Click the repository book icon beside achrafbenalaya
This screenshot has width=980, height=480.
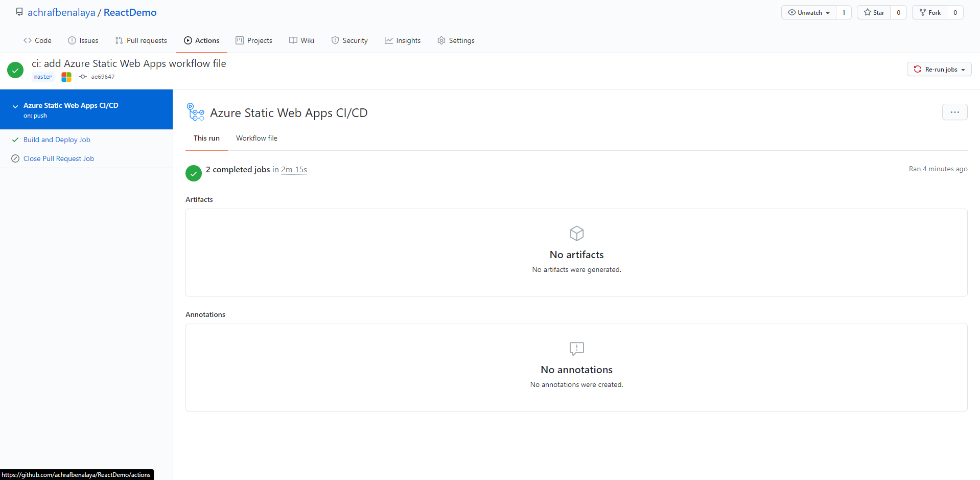tap(19, 12)
